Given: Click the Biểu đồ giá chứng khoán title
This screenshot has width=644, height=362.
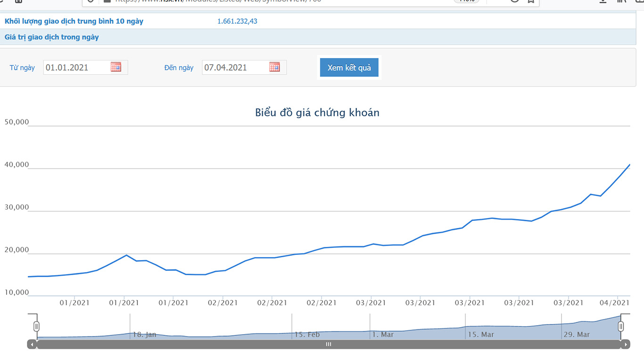Looking at the screenshot, I should click(317, 112).
